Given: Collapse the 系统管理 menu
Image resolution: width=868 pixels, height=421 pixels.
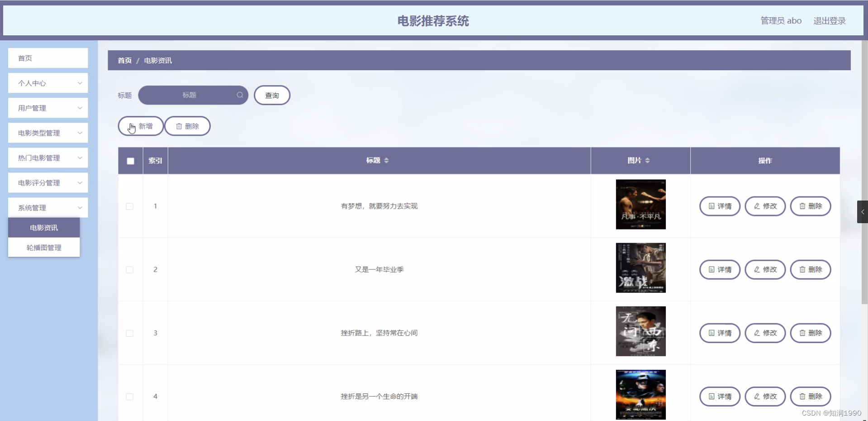Looking at the screenshot, I should coord(47,207).
